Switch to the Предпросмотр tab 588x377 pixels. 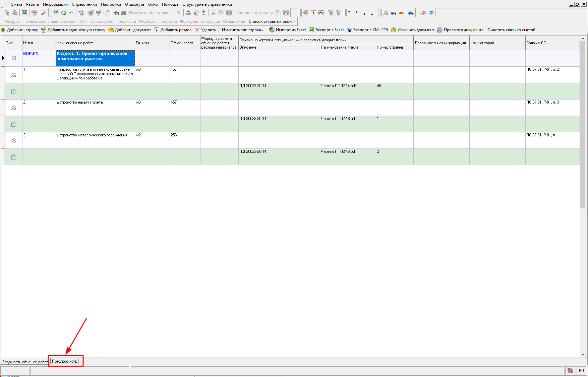(64, 361)
